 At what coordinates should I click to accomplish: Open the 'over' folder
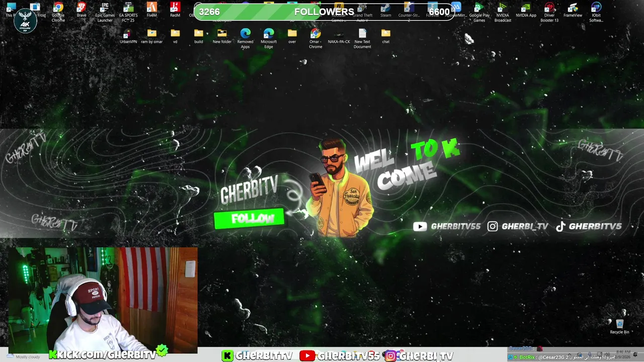[x=292, y=36]
